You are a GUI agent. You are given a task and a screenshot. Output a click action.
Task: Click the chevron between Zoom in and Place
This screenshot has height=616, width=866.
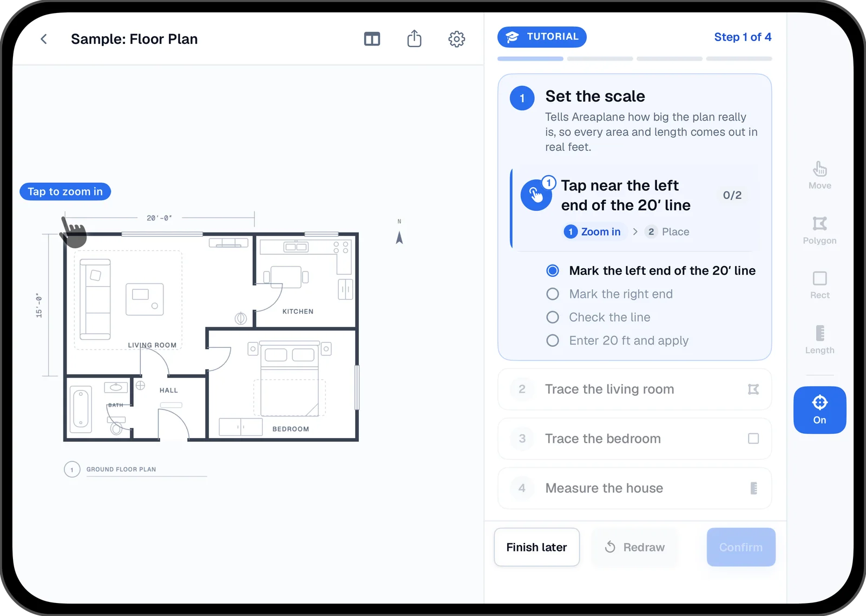635,231
